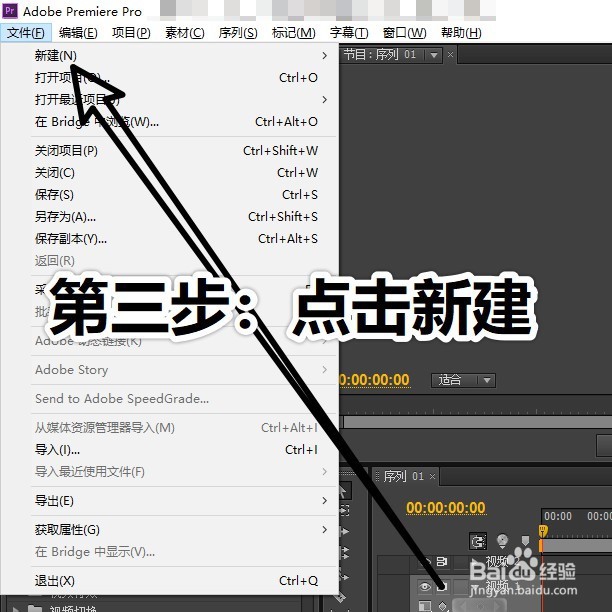
Task: Open the 项目(P) menu
Action: point(131,32)
